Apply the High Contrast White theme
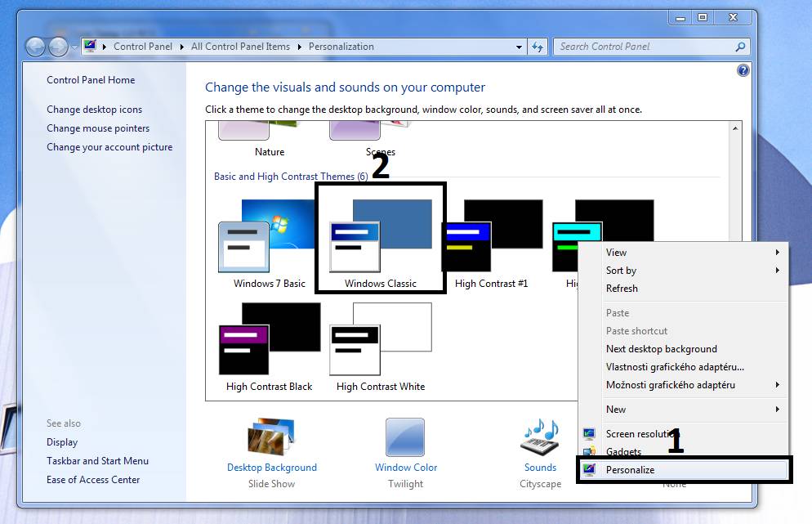Image resolution: width=812 pixels, height=524 pixels. click(x=381, y=347)
